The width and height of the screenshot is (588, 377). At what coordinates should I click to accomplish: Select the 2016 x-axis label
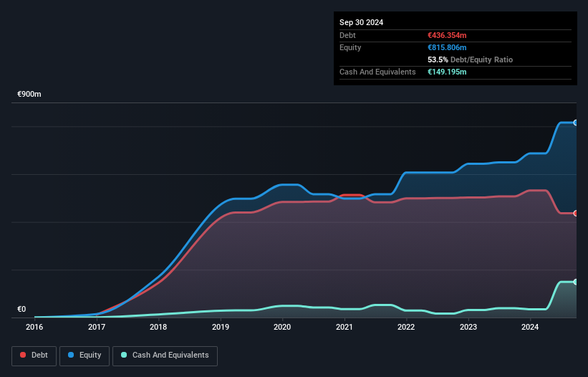(x=34, y=327)
